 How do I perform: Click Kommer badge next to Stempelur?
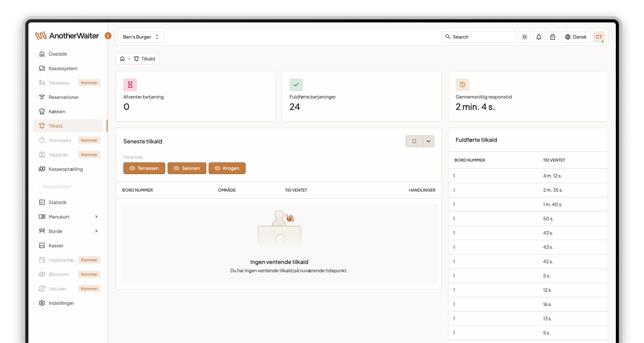(x=89, y=140)
